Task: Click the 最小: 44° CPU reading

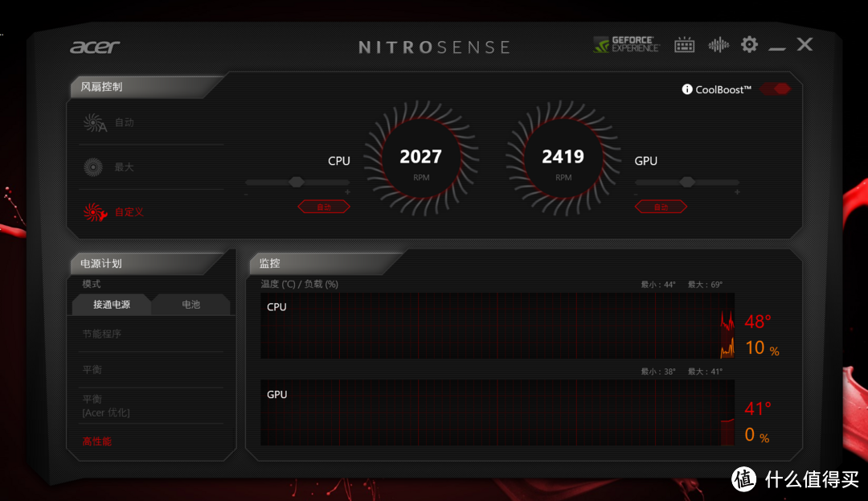Action: click(x=658, y=285)
